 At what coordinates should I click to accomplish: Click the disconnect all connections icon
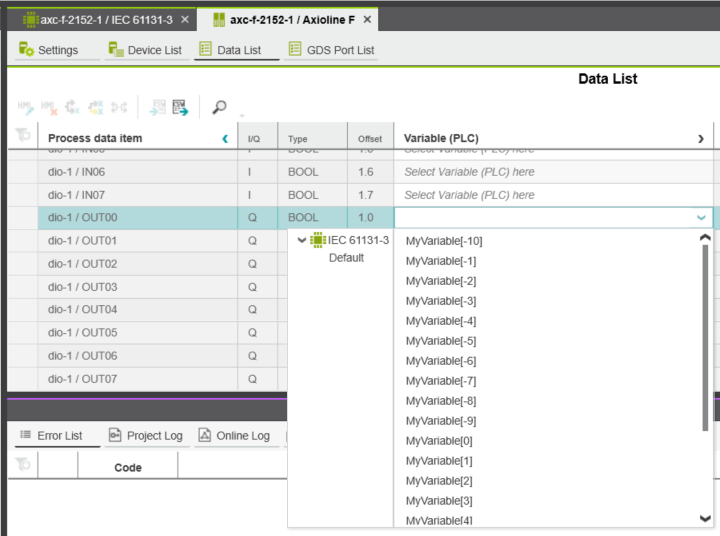coord(96,107)
